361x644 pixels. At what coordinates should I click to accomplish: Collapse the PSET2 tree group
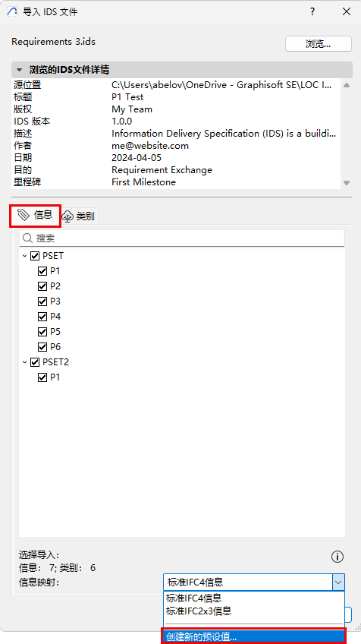(x=24, y=362)
